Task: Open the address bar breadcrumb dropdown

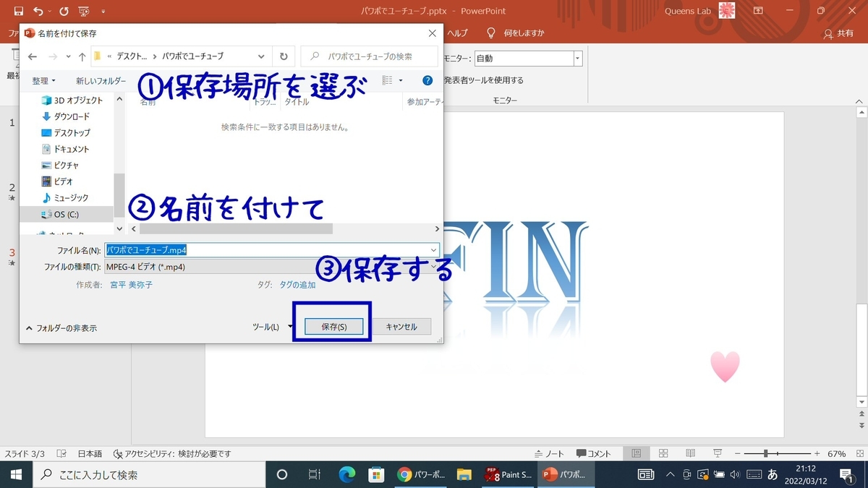Action: pyautogui.click(x=261, y=56)
